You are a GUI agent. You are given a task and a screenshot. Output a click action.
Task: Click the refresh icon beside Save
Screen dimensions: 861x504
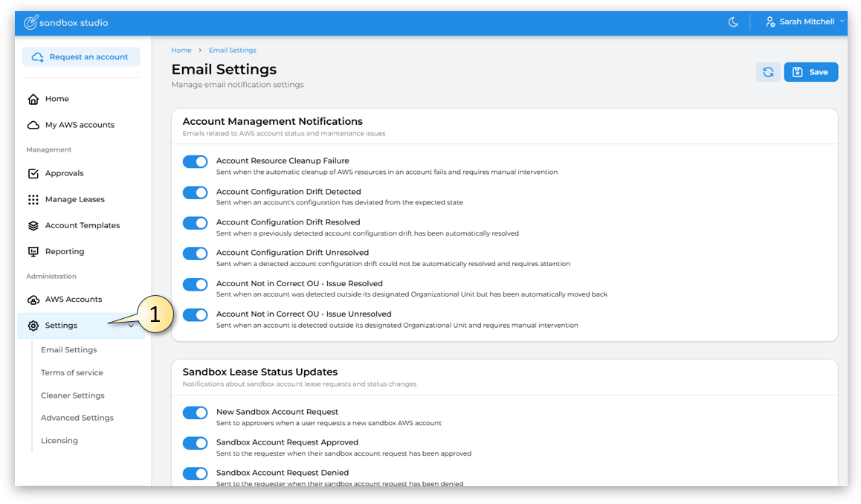[768, 72]
